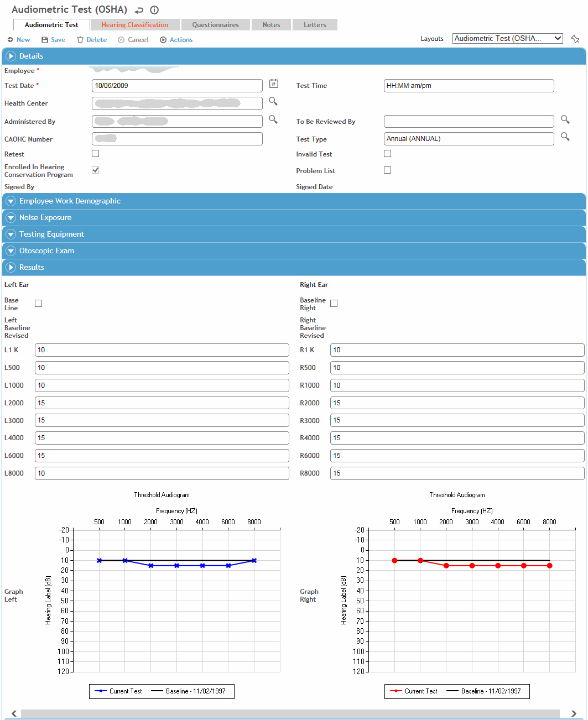Open the Test Type lookup magnifier
The image size is (588, 720).
565,137
